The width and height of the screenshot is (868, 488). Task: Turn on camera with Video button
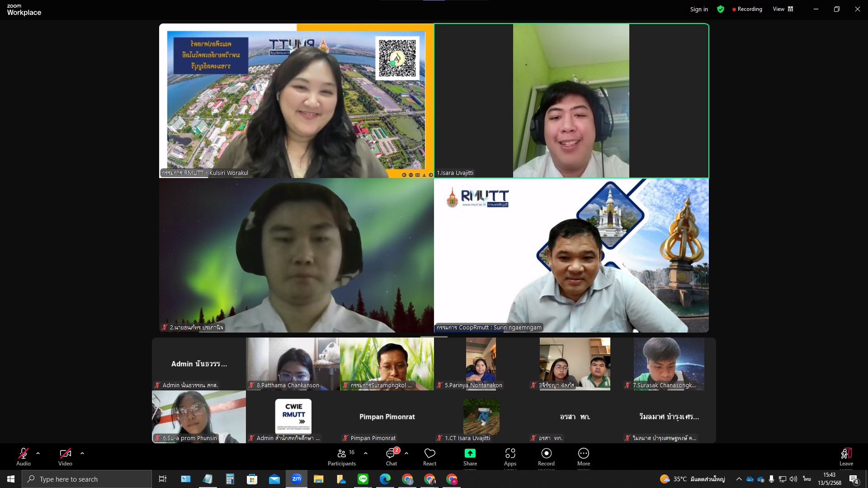[x=65, y=457]
